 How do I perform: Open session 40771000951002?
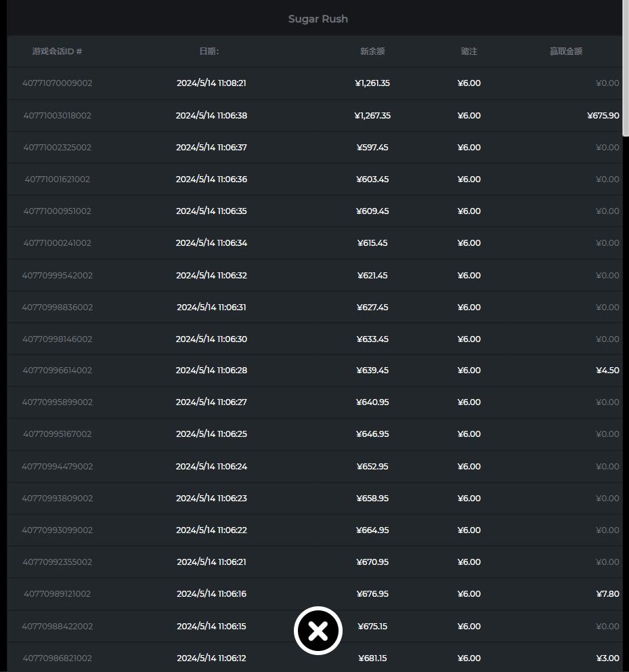(58, 211)
